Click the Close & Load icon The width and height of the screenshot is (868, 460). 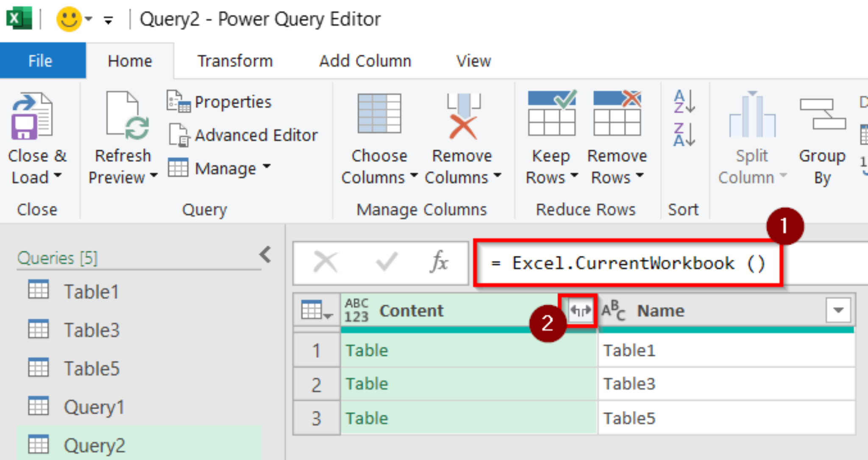(33, 116)
